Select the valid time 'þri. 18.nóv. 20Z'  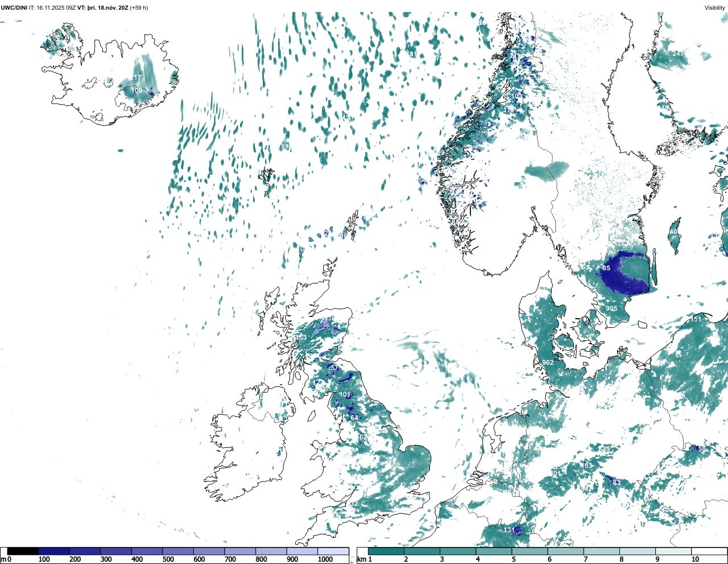(x=109, y=8)
